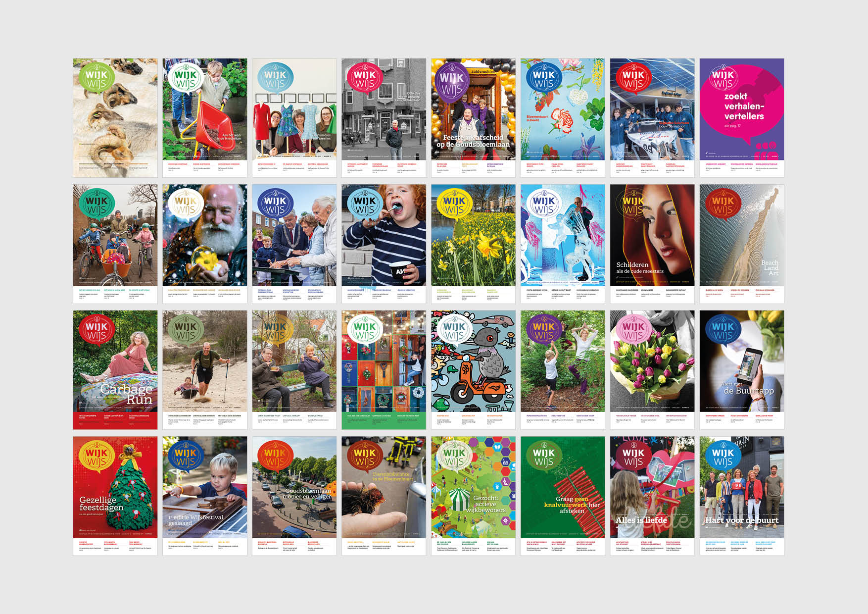Select the 'Beach Land Art' cover

pos(742,244)
